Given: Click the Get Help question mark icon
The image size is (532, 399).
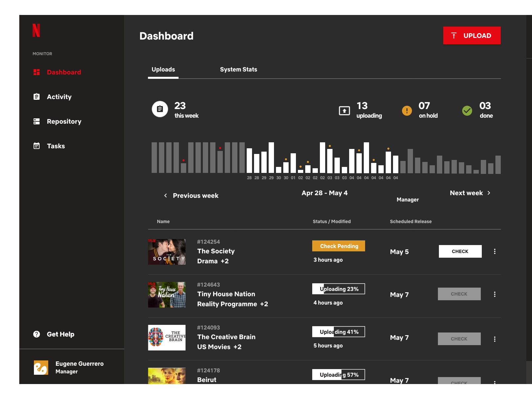Looking at the screenshot, I should (37, 334).
